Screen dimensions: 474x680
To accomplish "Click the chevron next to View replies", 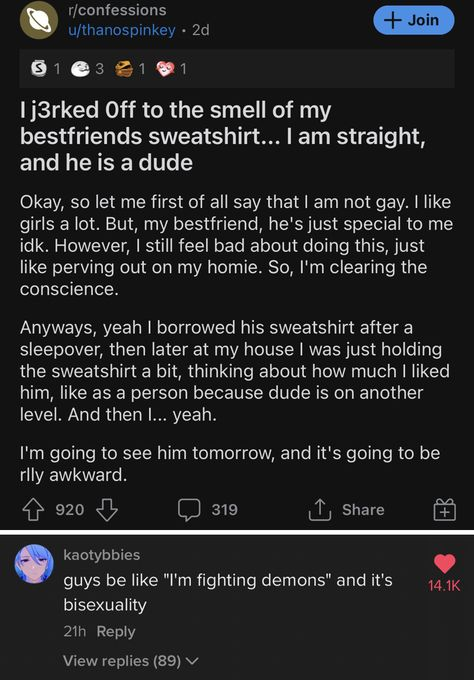I will coord(192,661).
